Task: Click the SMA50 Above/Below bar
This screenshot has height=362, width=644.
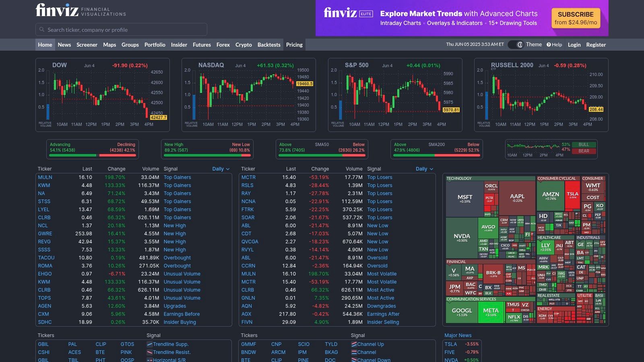Action: click(322, 155)
